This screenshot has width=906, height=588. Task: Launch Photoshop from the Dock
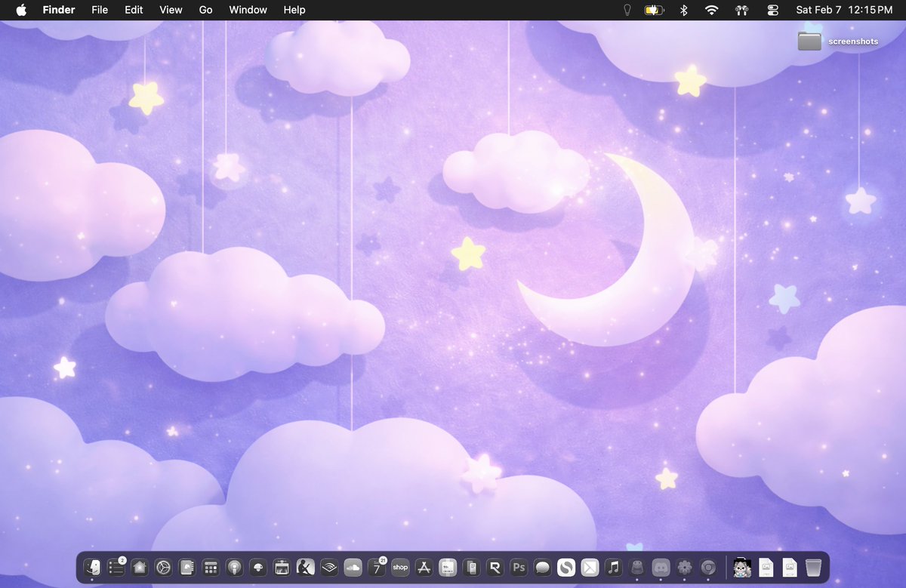[519, 567]
